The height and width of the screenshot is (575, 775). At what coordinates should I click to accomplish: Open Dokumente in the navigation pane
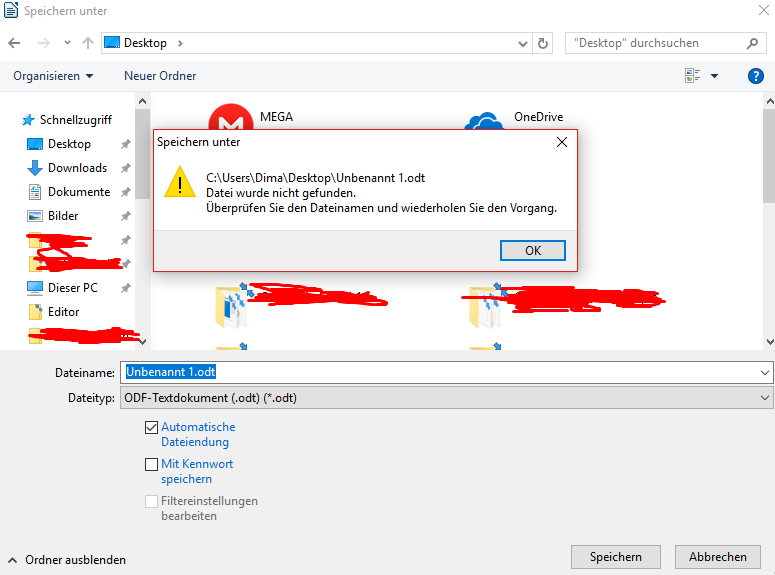79,192
